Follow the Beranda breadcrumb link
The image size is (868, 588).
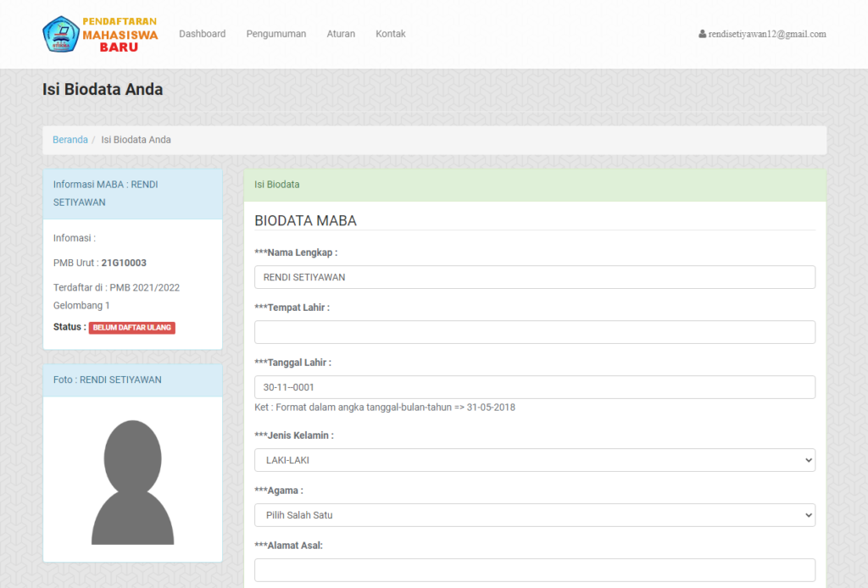pos(70,140)
